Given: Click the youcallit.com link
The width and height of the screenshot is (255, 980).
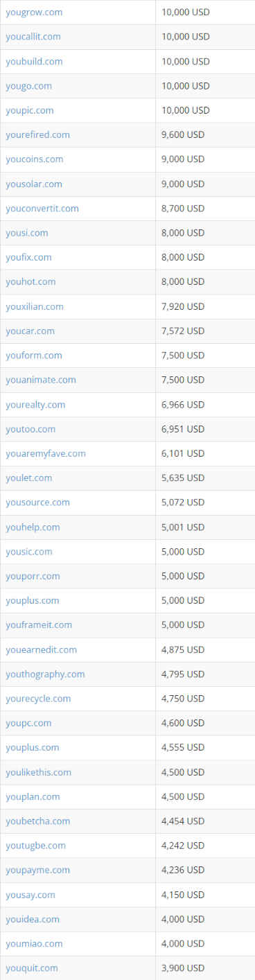Looking at the screenshot, I should pyautogui.click(x=33, y=37).
